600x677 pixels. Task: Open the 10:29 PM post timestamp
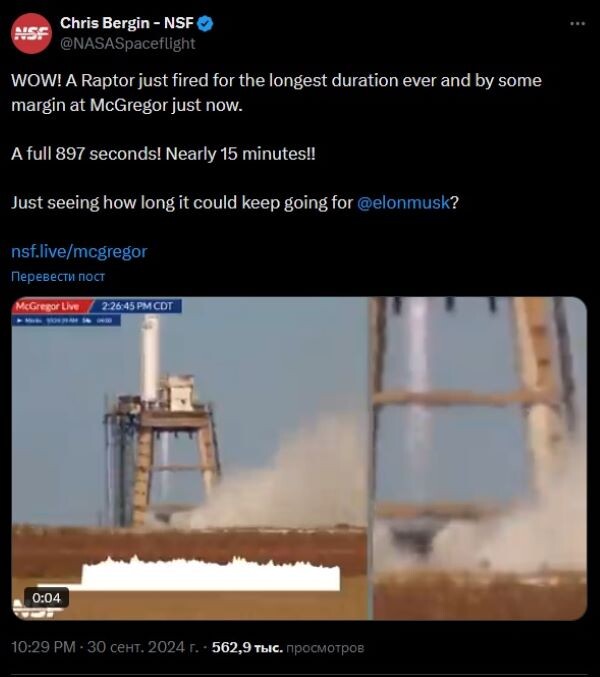click(x=43, y=647)
